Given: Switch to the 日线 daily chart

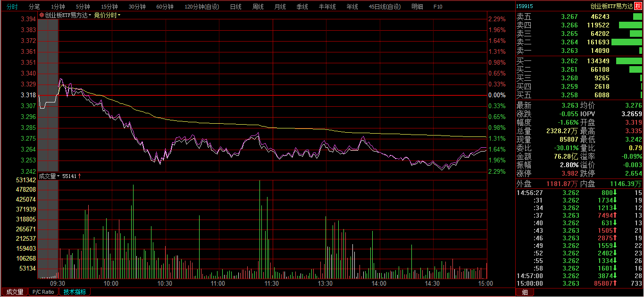Looking at the screenshot, I should click(235, 7).
